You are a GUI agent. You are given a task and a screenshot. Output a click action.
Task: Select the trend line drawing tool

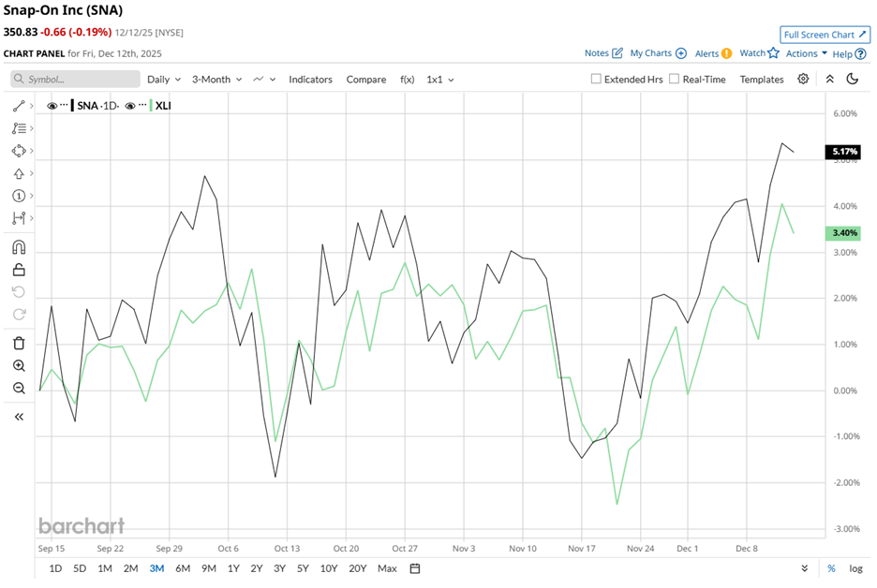[19, 106]
